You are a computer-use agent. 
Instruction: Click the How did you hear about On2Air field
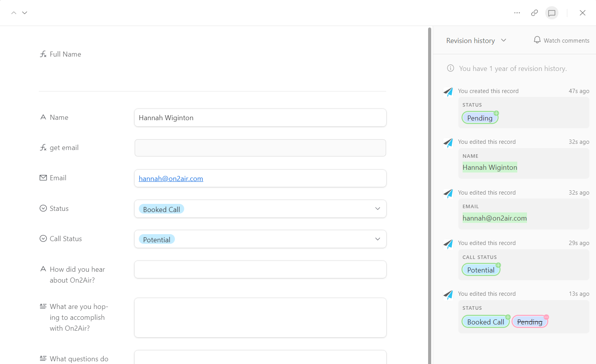click(260, 269)
